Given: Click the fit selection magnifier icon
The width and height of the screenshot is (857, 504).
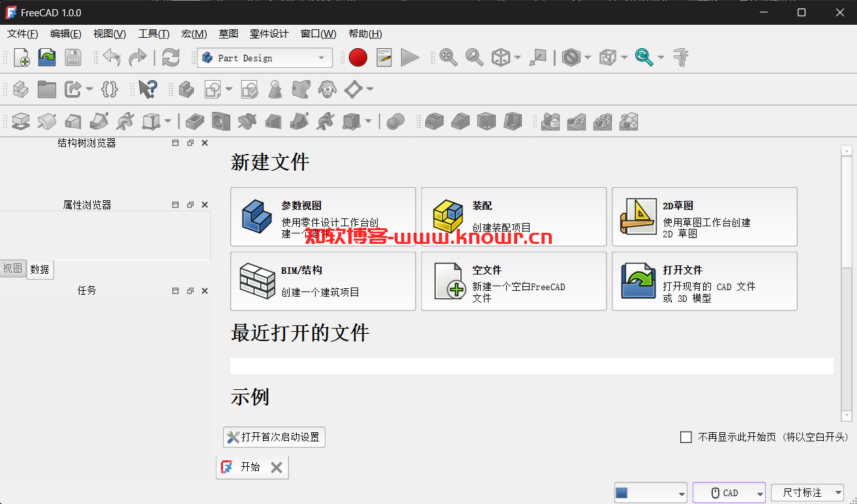Looking at the screenshot, I should tap(474, 58).
